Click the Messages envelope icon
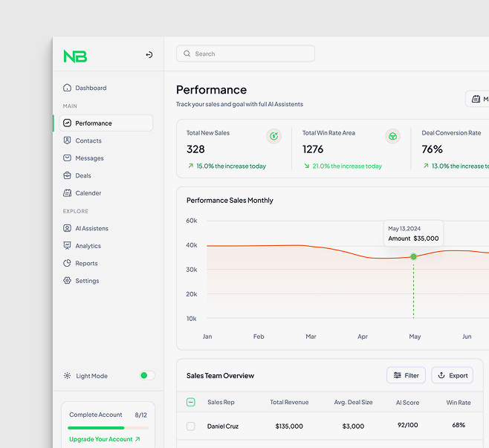This screenshot has height=448, width=489. 68,158
